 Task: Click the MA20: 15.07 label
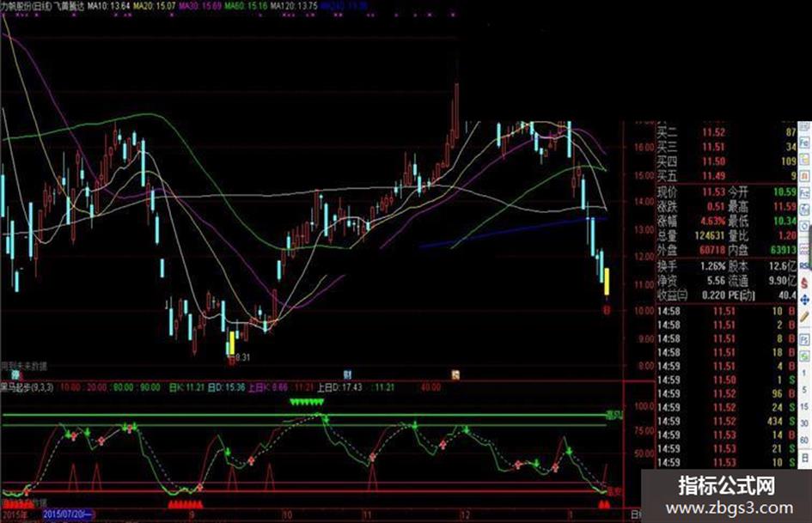tap(155, 6)
